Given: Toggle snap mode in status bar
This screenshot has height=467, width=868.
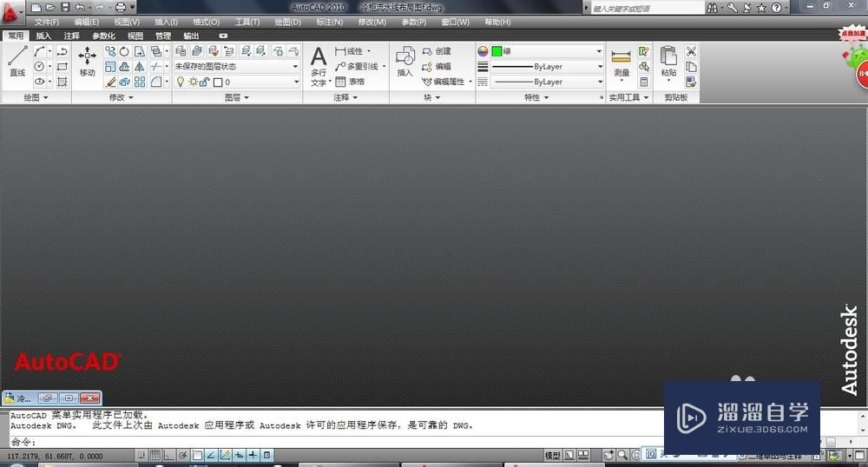Looking at the screenshot, I should click(141, 455).
